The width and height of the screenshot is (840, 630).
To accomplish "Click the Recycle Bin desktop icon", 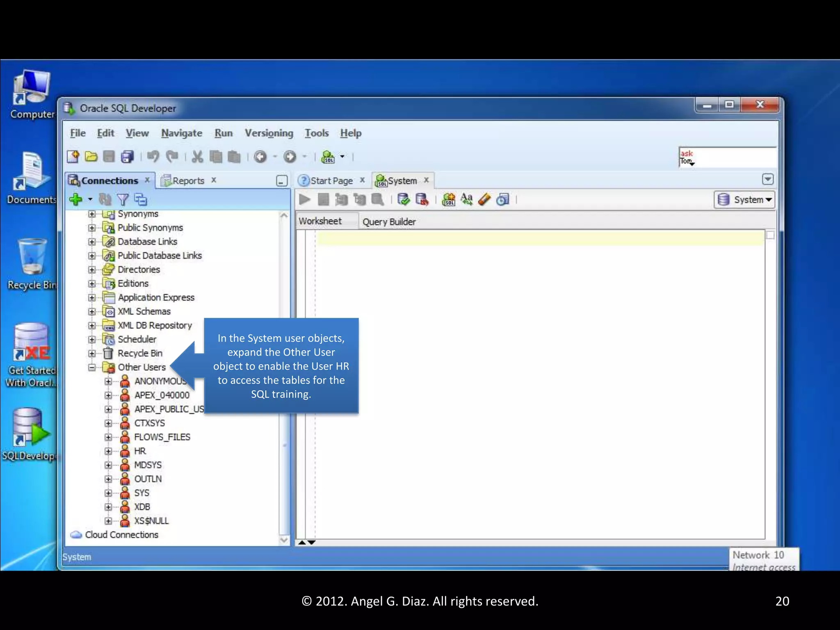I will pos(32,265).
